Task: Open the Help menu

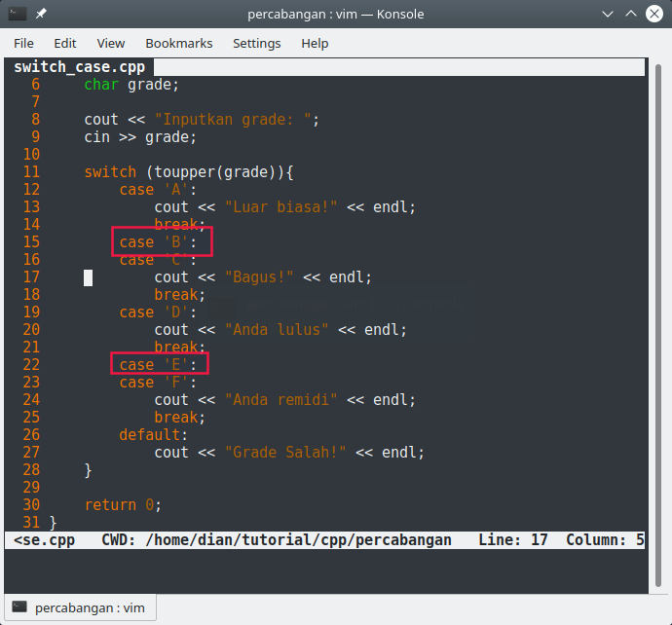Action: 315,44
